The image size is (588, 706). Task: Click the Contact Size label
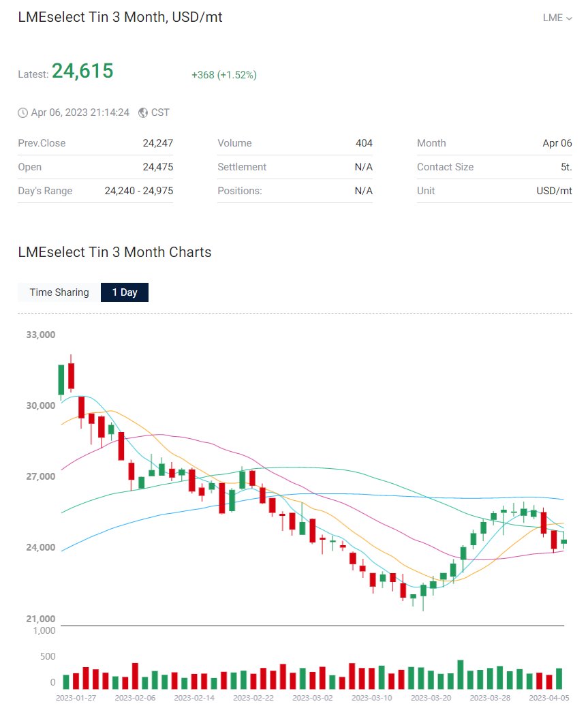(445, 167)
